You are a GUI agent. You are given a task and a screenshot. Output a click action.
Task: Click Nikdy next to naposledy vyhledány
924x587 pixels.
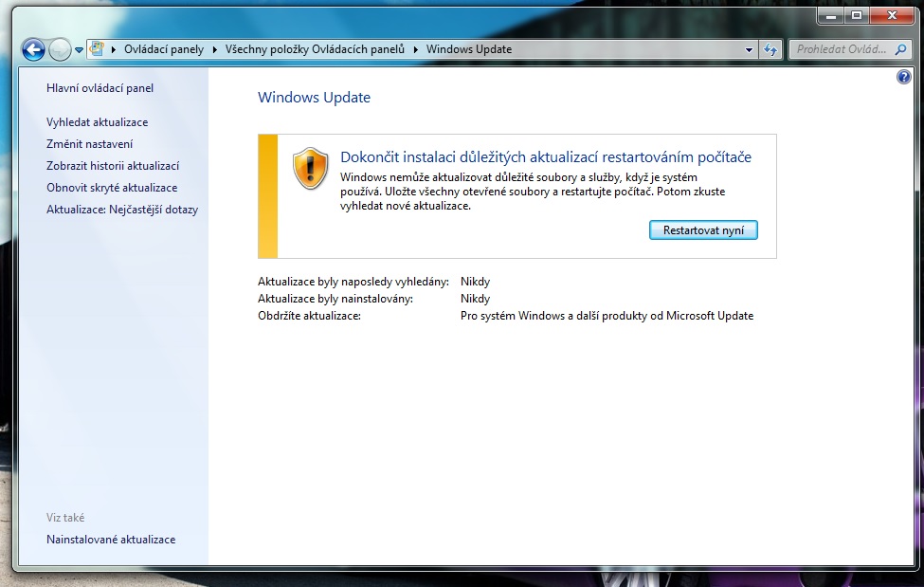click(x=475, y=282)
